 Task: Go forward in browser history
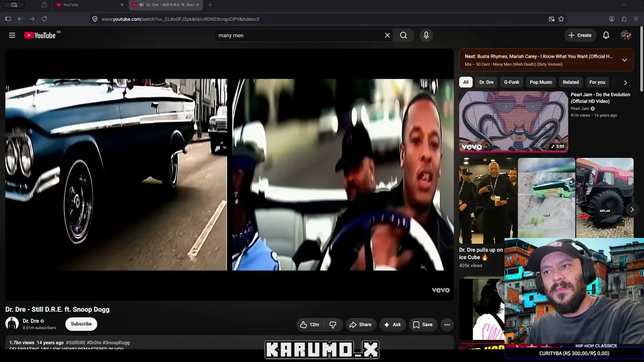click(32, 19)
